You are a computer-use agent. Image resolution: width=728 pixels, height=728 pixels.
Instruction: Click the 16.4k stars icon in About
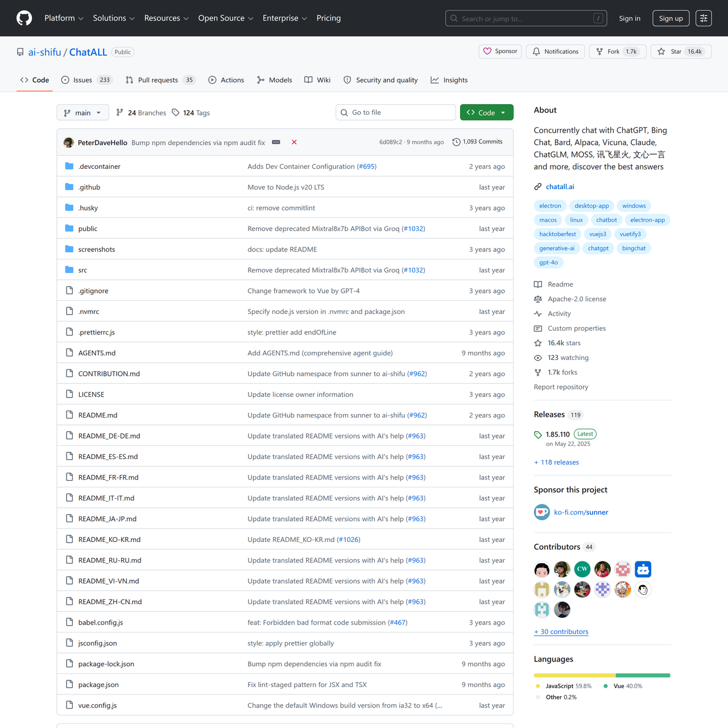pos(538,343)
